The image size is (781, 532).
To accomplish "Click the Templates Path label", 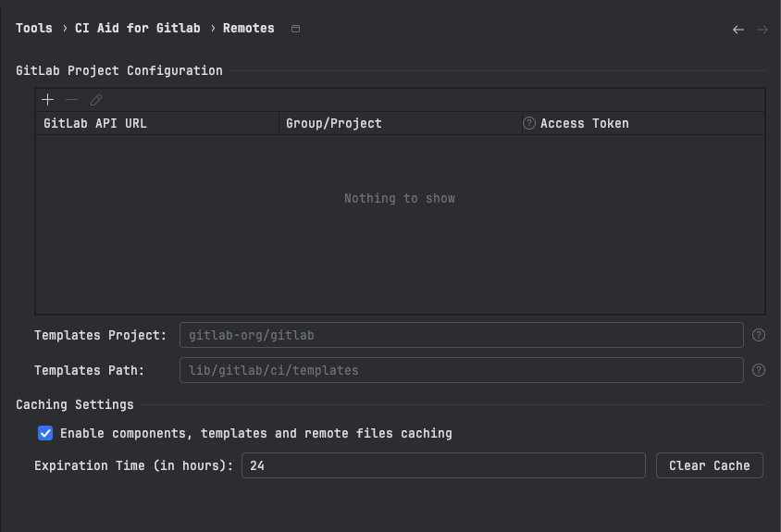I will [x=89, y=370].
